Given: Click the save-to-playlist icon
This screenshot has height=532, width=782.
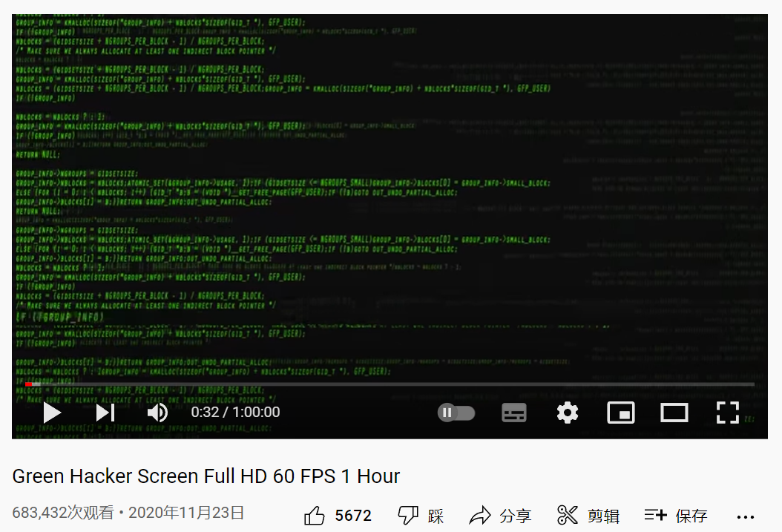Looking at the screenshot, I should [655, 514].
